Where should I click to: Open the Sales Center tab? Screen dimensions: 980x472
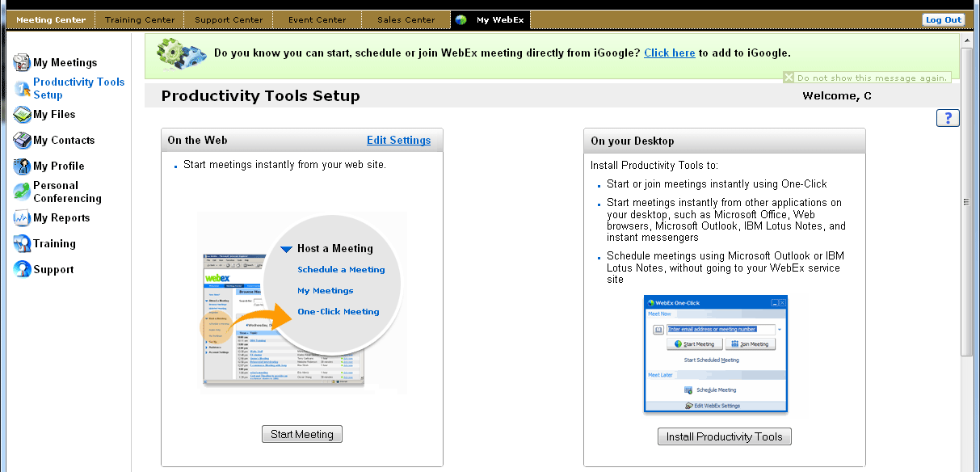click(406, 20)
